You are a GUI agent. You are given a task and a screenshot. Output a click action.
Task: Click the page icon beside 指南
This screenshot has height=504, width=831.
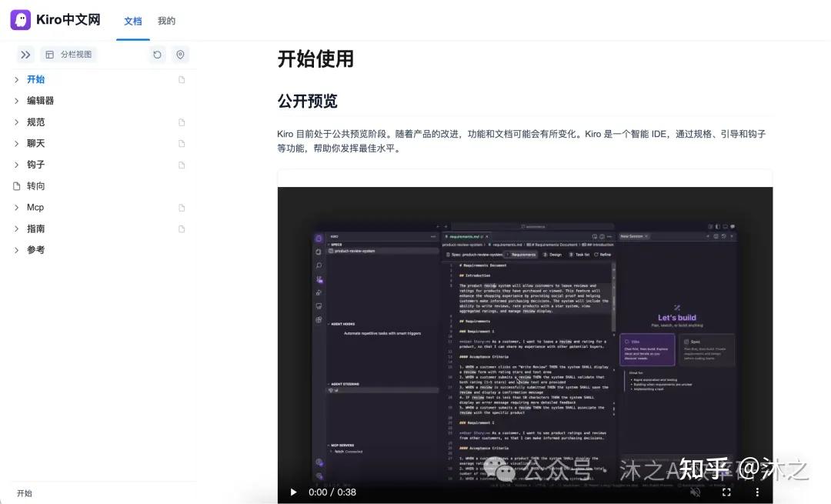point(182,229)
